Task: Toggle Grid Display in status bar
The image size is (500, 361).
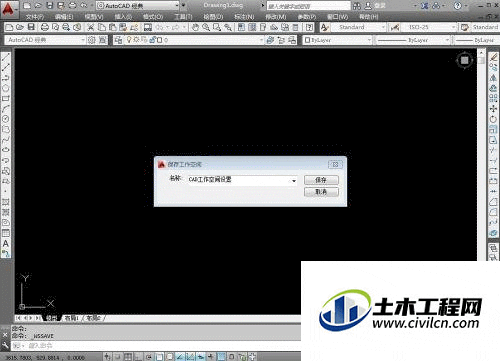Action: [128, 357]
